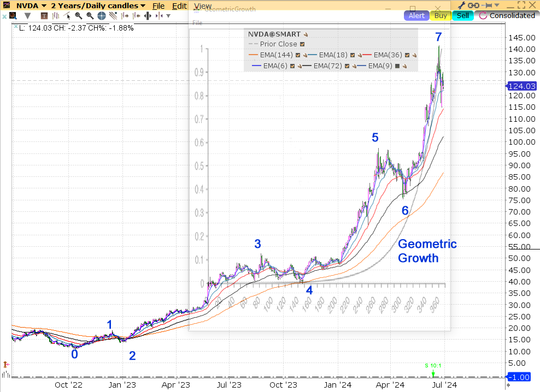Click the EMA(72) black line swatch

(307, 66)
